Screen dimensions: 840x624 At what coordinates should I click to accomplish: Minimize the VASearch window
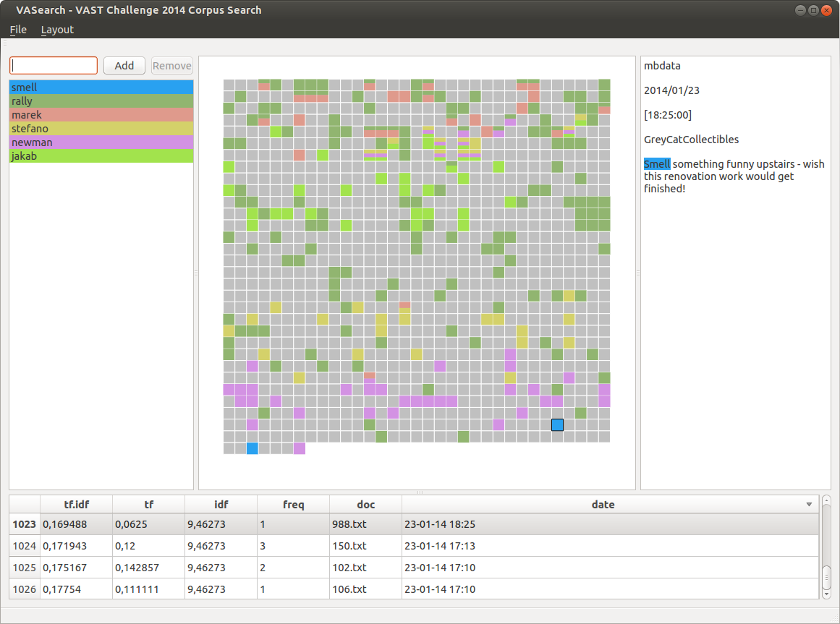point(800,10)
